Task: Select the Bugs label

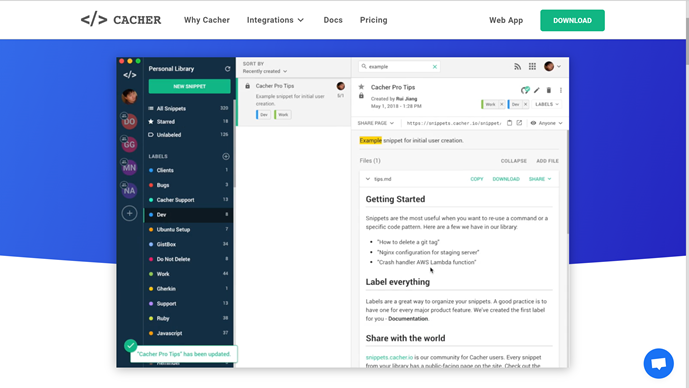Action: [x=189, y=185]
